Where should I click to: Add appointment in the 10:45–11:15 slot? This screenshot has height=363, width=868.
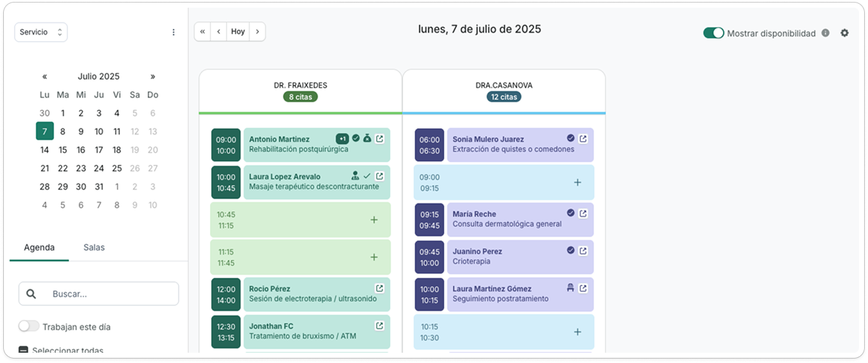pyautogui.click(x=374, y=220)
